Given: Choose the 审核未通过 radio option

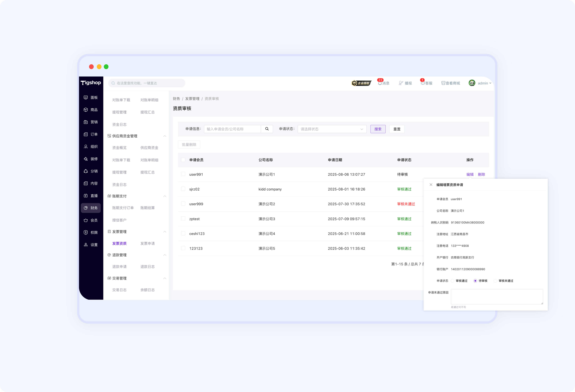Looking at the screenshot, I should point(495,281).
